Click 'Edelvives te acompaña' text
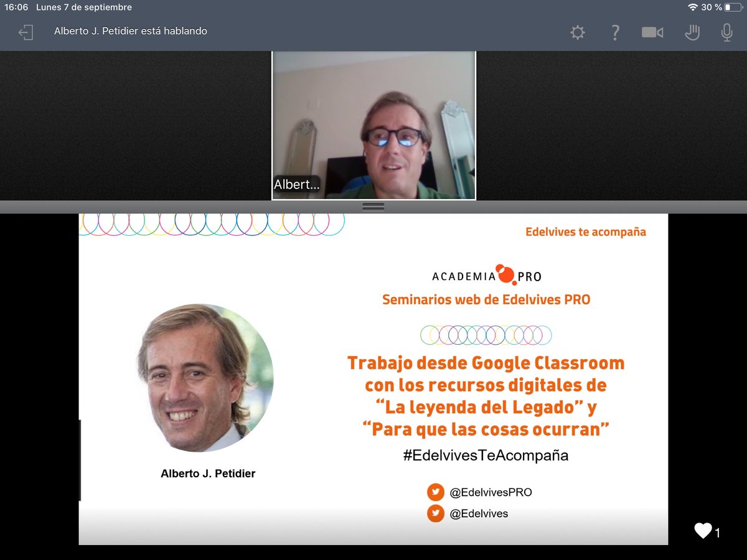 pos(586,232)
